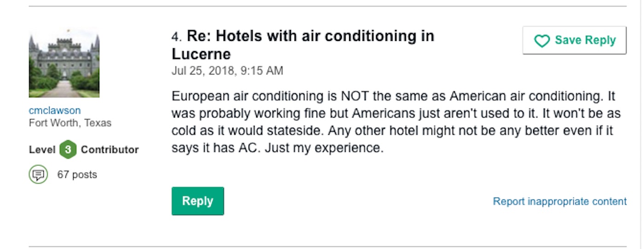Click the green Level 3 hexagon badge

(x=68, y=150)
